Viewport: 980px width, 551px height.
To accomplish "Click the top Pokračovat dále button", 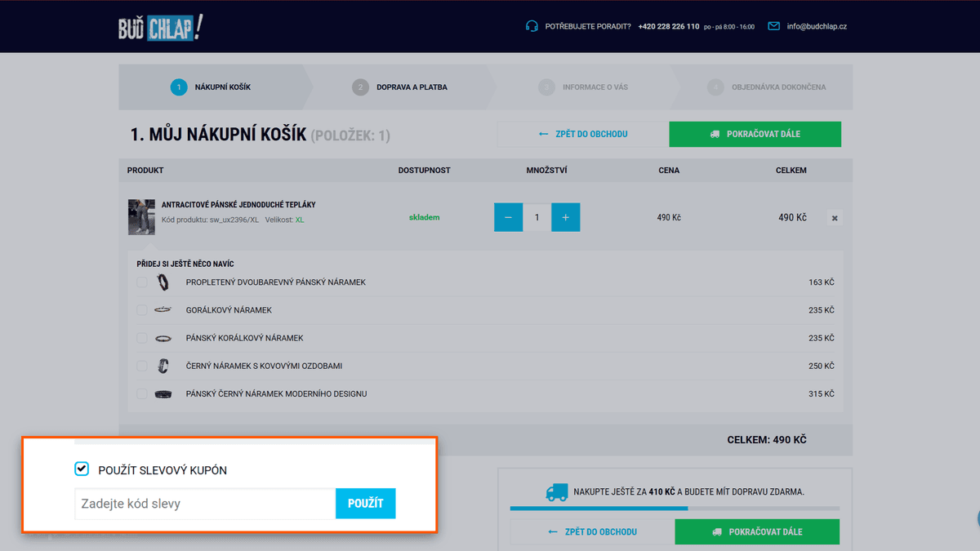I will (755, 134).
